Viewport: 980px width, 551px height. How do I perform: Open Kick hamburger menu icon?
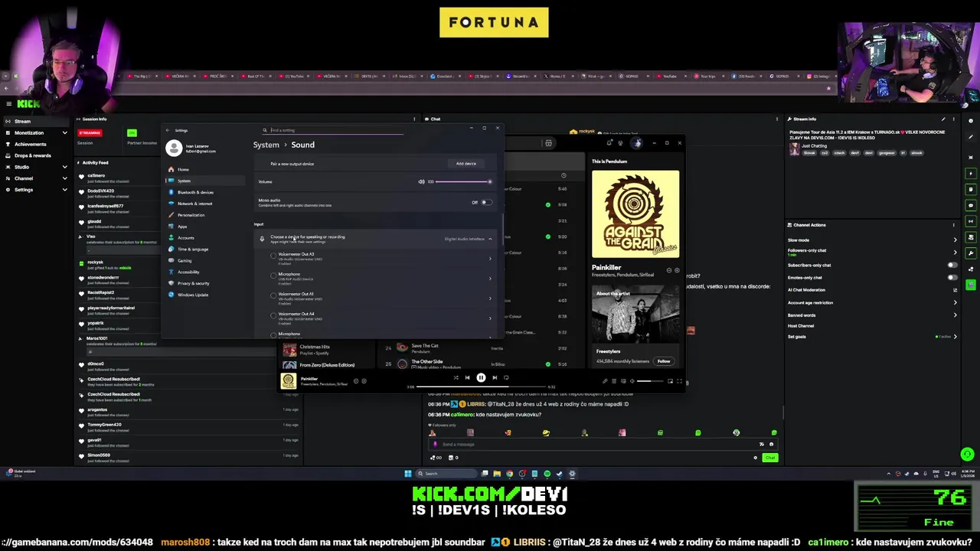coord(9,103)
